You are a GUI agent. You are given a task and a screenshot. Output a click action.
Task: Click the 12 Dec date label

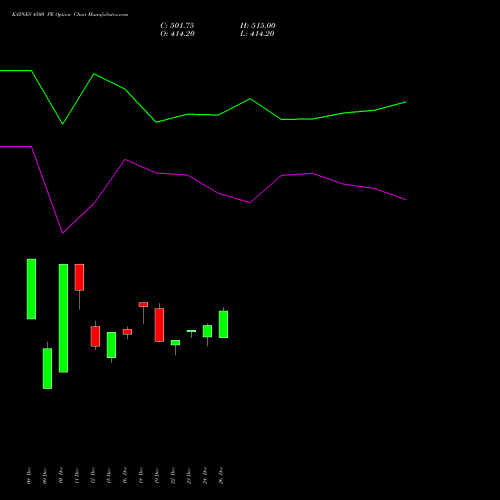(x=93, y=476)
